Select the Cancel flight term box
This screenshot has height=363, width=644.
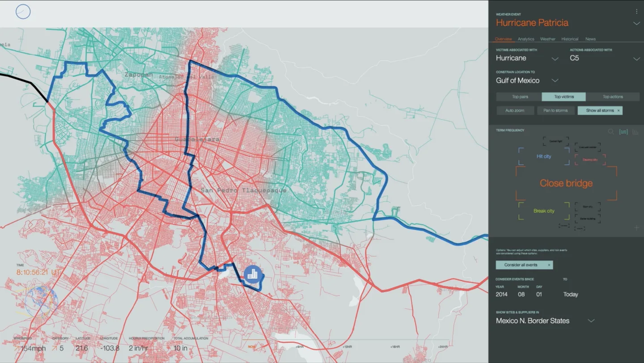coord(556,141)
